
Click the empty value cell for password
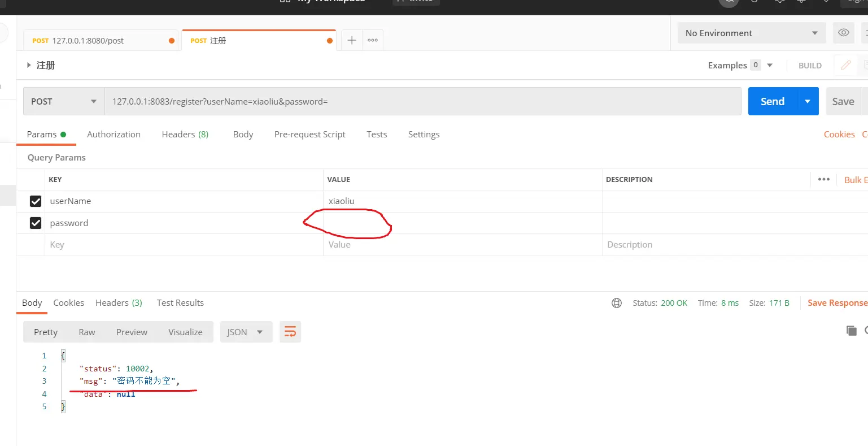coord(463,223)
